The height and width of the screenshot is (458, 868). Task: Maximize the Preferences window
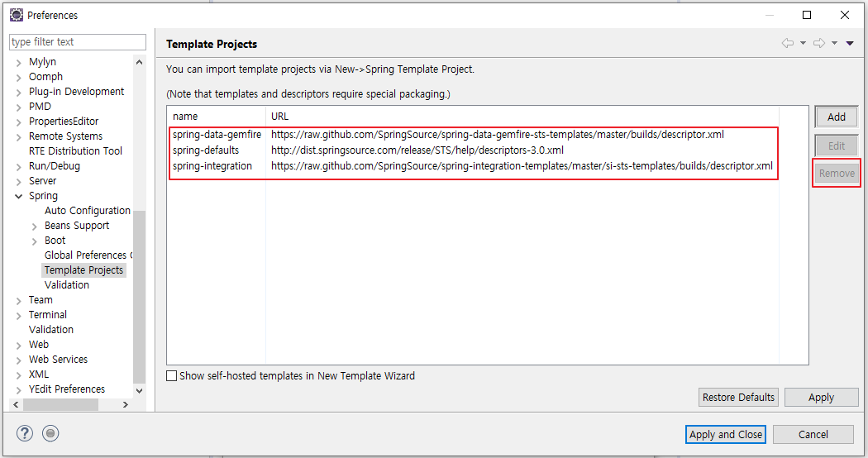point(807,15)
